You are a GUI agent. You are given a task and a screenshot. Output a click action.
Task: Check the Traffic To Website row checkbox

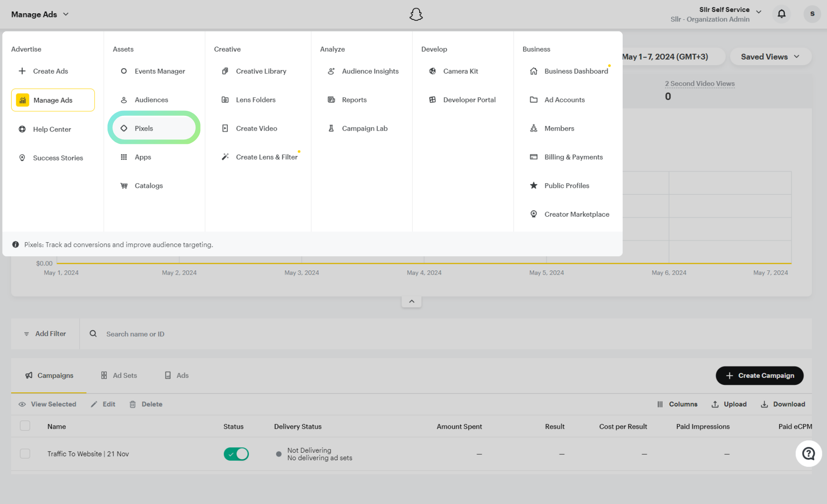coord(25,454)
